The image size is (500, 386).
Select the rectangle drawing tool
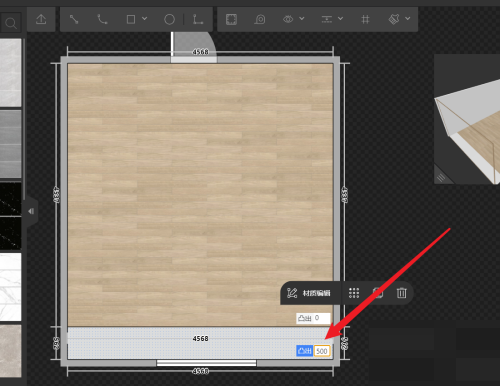click(x=131, y=19)
